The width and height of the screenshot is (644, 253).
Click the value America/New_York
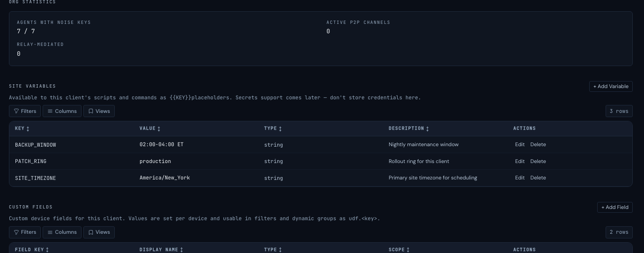(165, 178)
